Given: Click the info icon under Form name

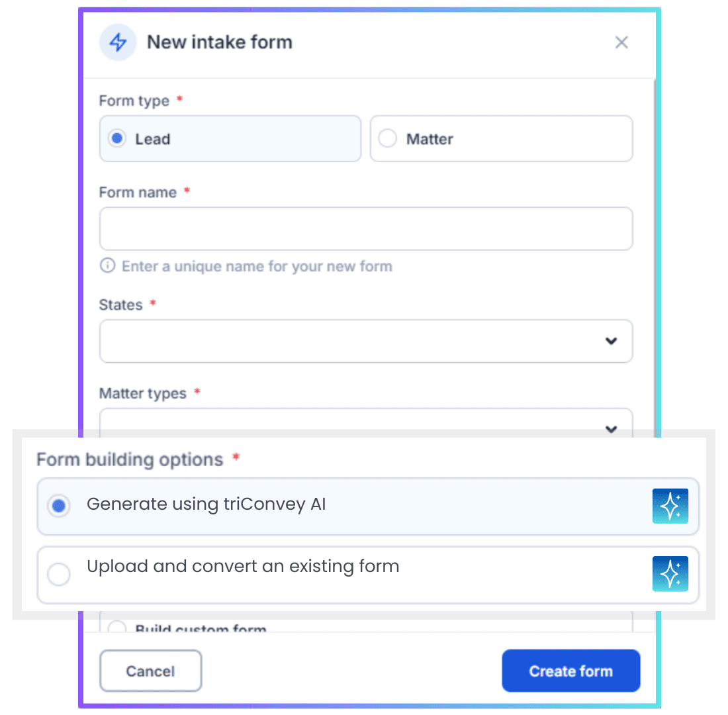Looking at the screenshot, I should click(108, 265).
